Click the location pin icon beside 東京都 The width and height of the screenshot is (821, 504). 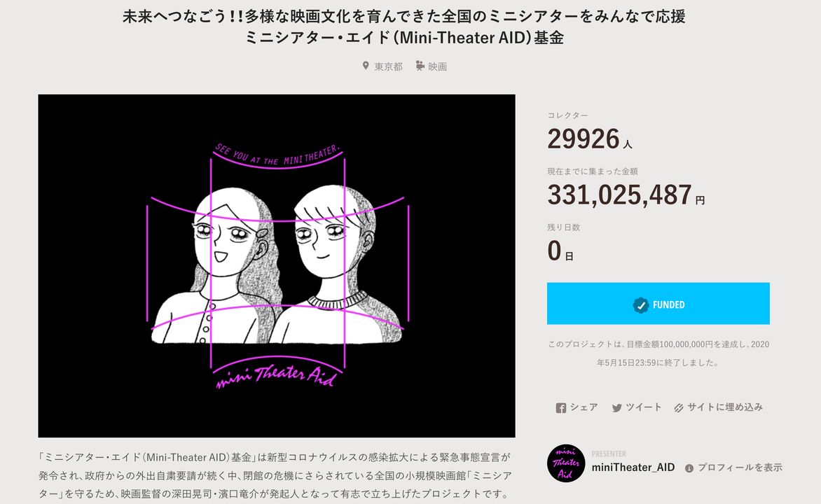point(366,66)
